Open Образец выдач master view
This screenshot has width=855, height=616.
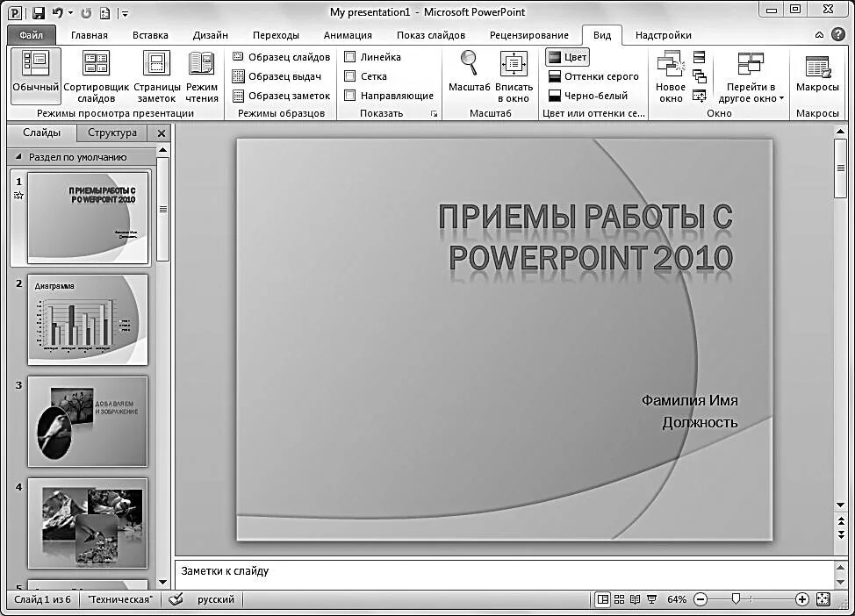[277, 76]
